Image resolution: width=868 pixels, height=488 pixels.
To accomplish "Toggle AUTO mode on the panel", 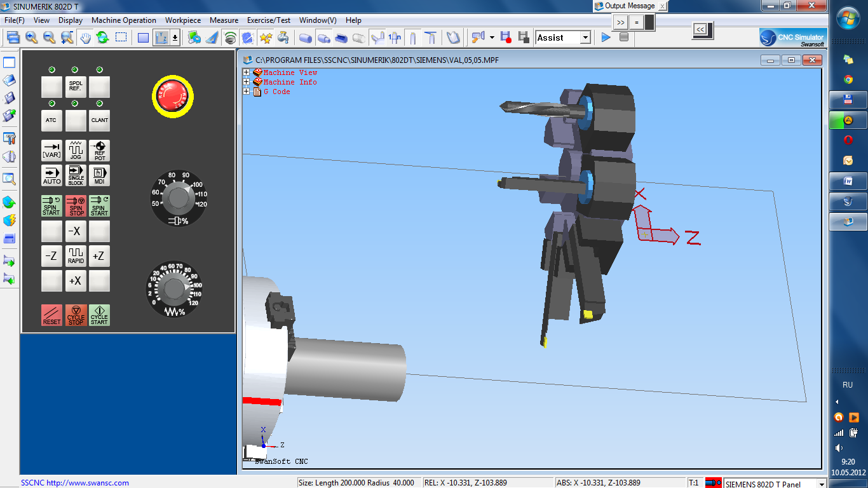I will tap(51, 175).
